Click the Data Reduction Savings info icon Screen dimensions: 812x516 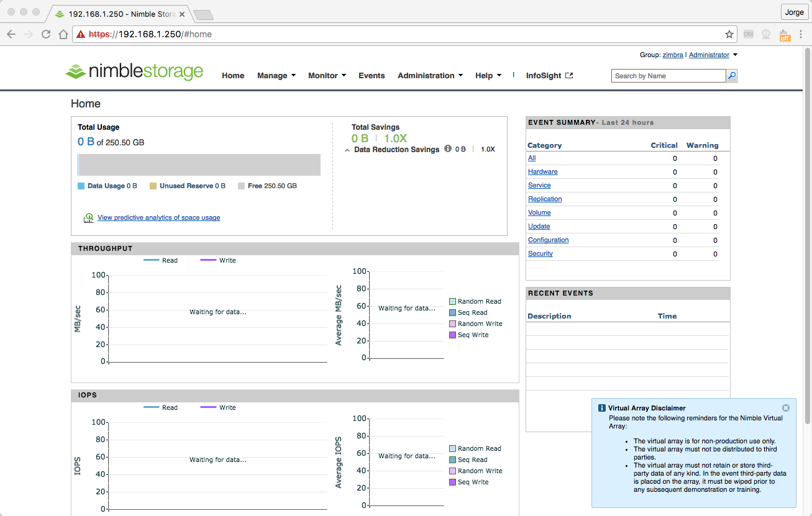point(448,149)
